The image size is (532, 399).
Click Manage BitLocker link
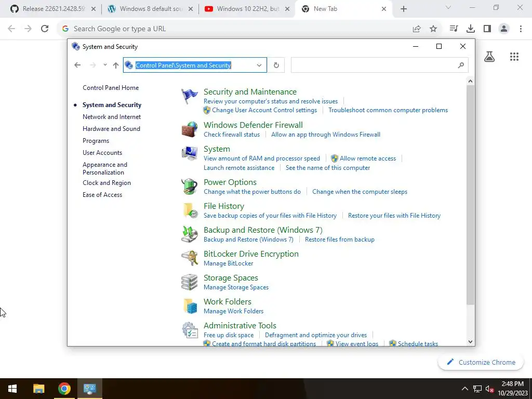(229, 263)
